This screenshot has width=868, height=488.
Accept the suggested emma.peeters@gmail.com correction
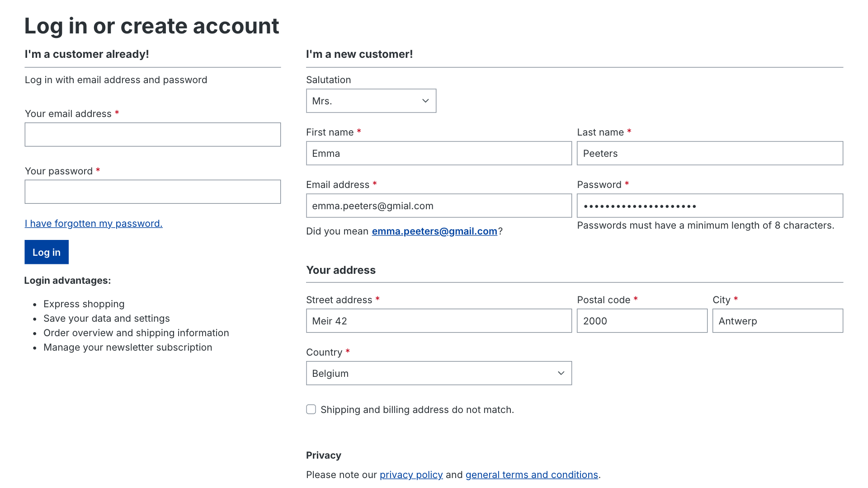(434, 231)
